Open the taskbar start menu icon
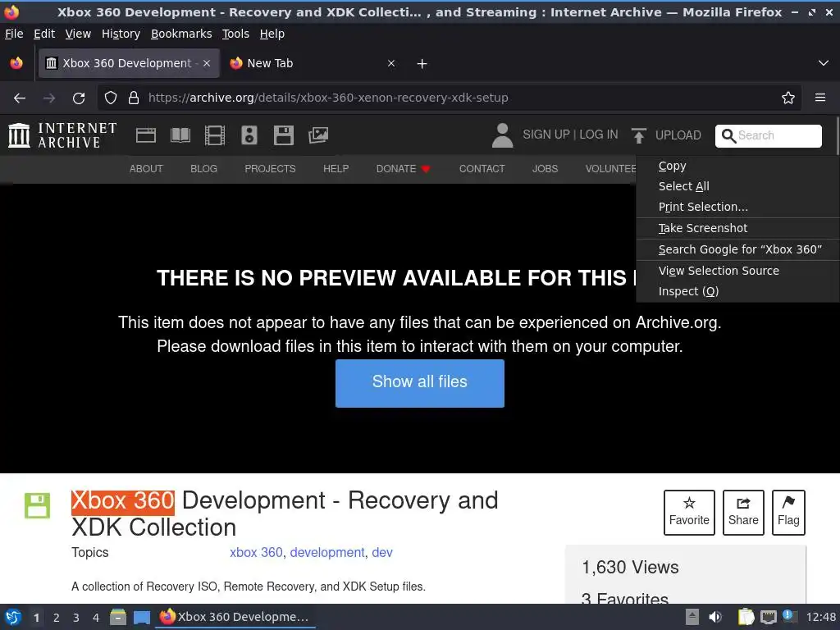 [x=13, y=617]
